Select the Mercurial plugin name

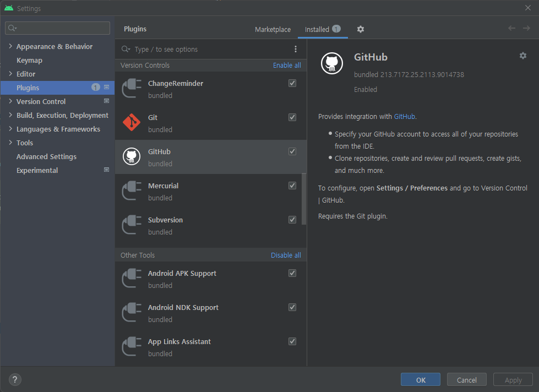coord(164,186)
